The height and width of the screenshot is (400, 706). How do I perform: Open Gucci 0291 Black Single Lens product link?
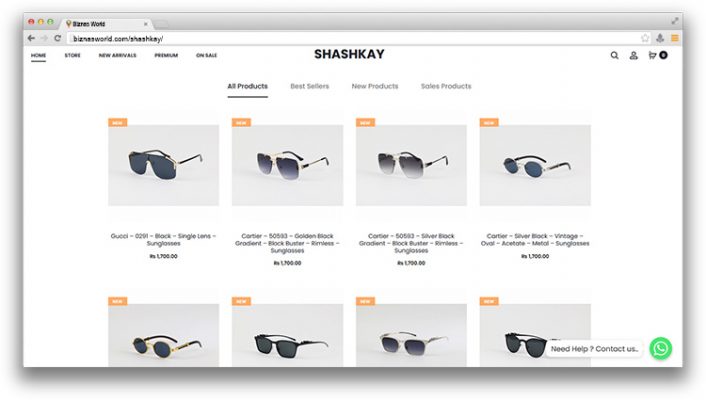163,240
